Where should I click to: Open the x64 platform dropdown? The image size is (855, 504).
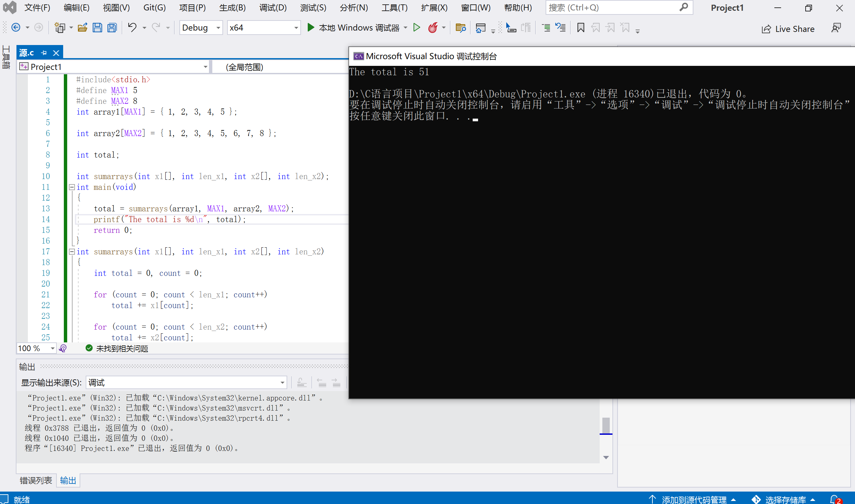[264, 28]
